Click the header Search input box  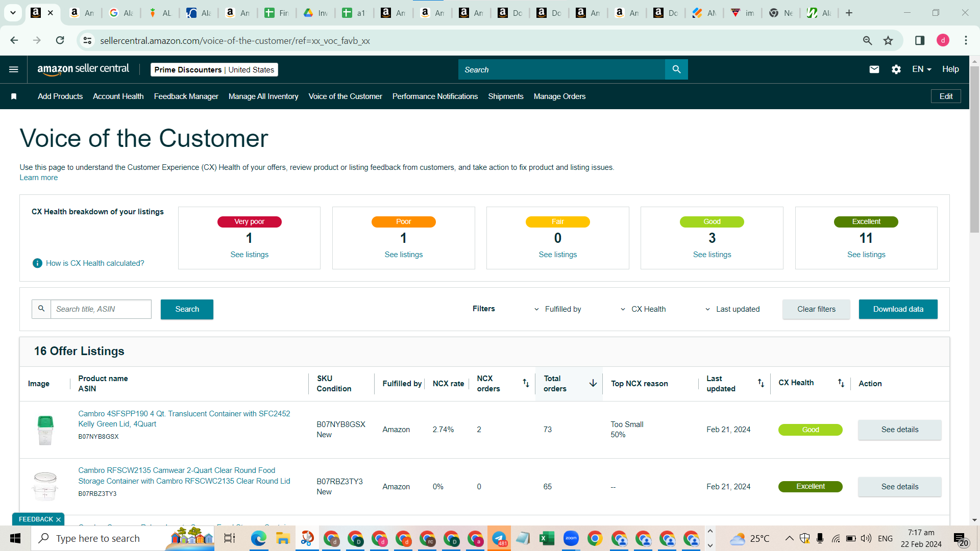561,69
